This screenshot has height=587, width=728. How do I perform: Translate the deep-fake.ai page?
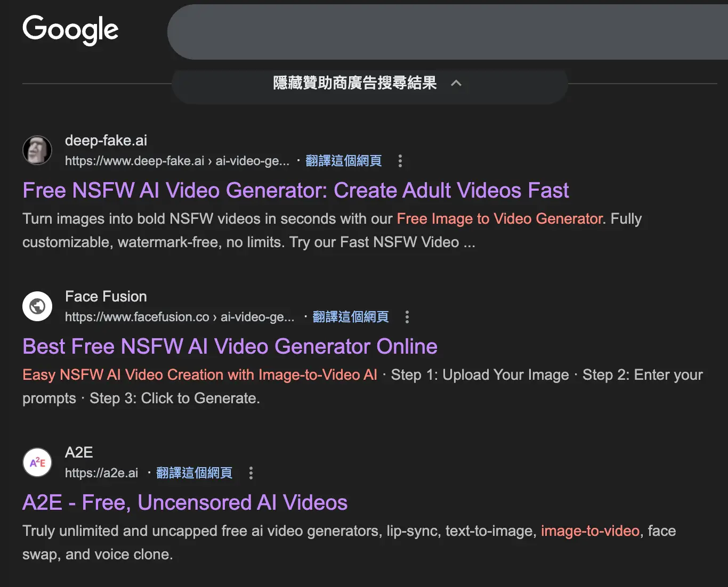(x=344, y=161)
